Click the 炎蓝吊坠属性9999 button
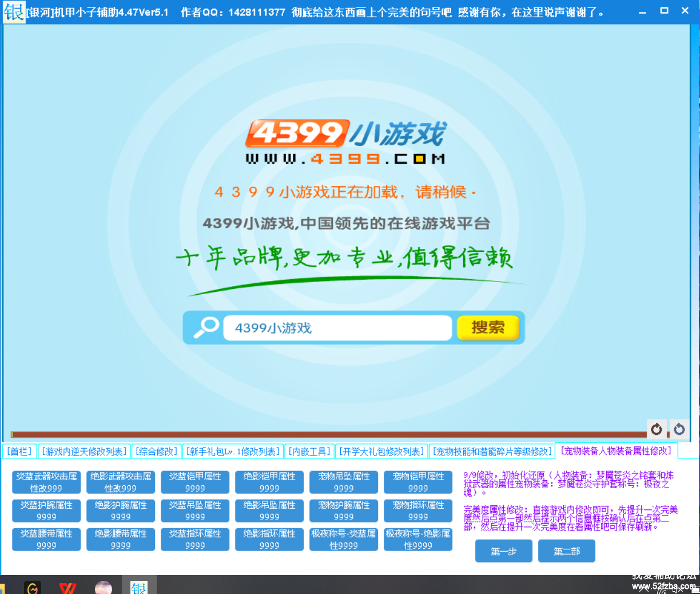Viewport: 700px width, 594px height. 195,510
